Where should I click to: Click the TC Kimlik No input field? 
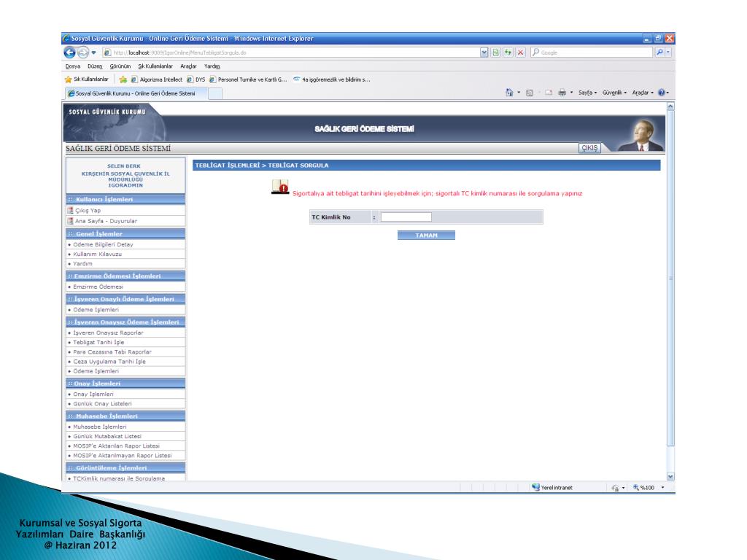click(x=406, y=217)
